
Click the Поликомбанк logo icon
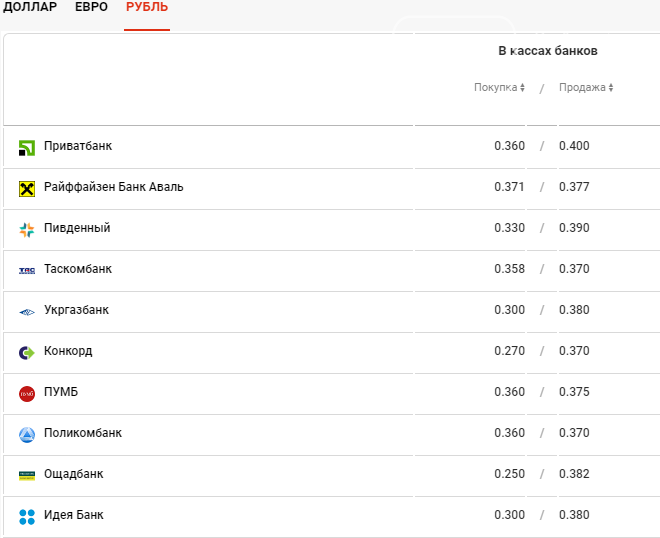(27, 434)
